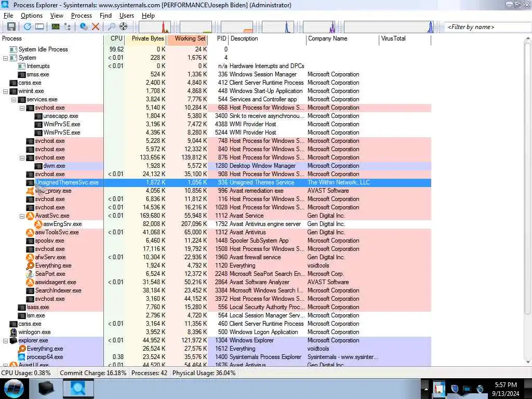Screen dimensions: 532x399
Task: Sort by Working Set column header
Action: point(188,38)
